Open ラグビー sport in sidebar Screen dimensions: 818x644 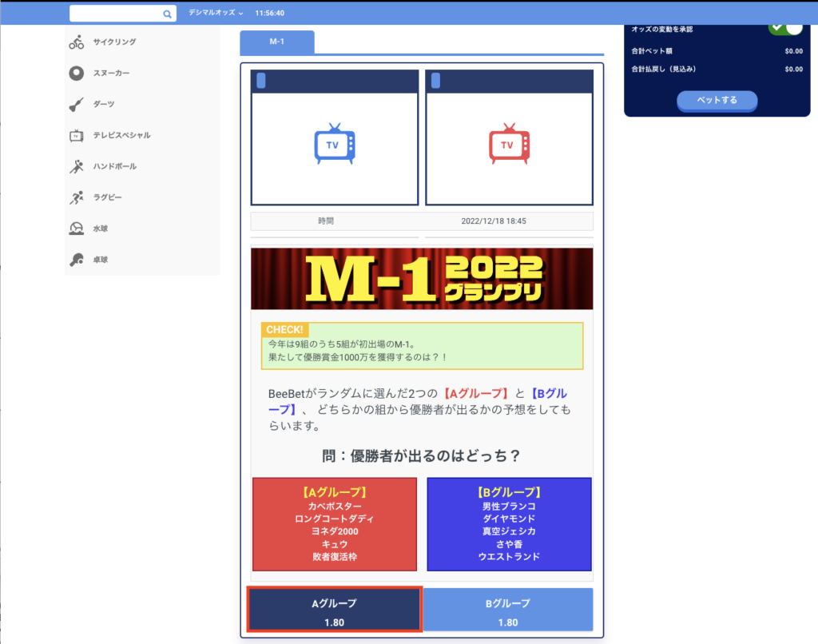point(142,198)
